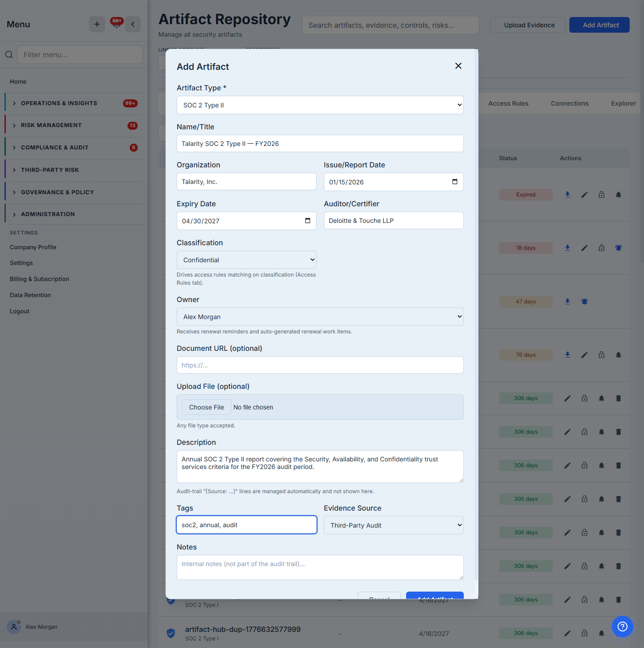Image resolution: width=644 pixels, height=648 pixels.
Task: Download the artifact in the 18 days row
Action: (x=568, y=248)
